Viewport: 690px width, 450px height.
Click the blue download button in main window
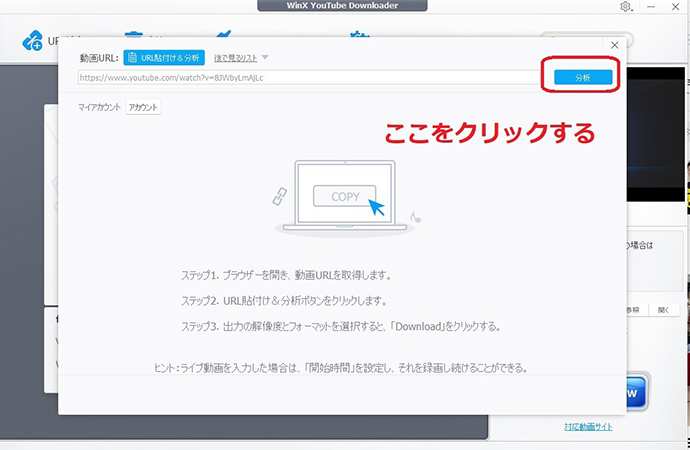coord(636,392)
